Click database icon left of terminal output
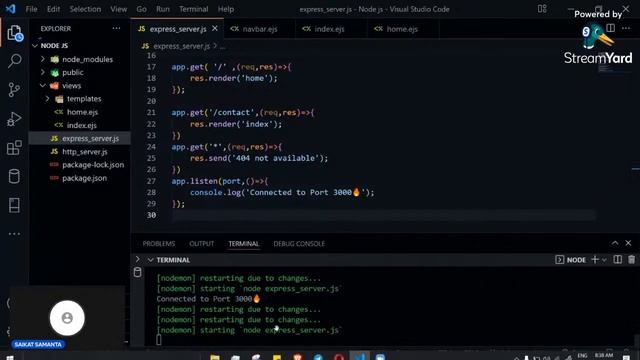 [138, 272]
